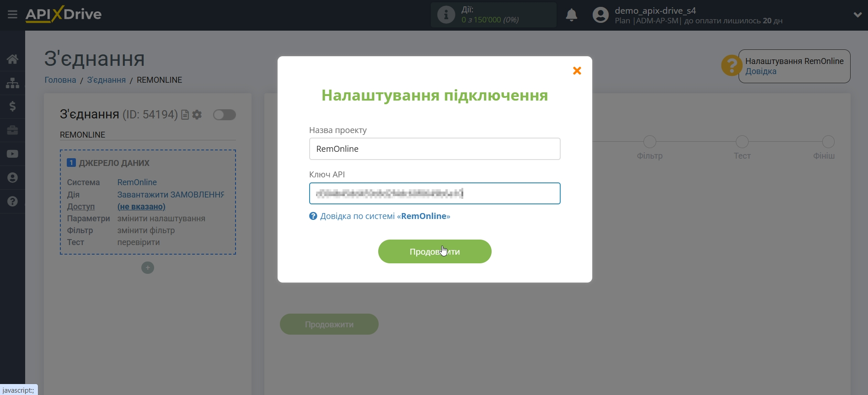Click the background Продовжити button
The width and height of the screenshot is (868, 395).
point(329,324)
